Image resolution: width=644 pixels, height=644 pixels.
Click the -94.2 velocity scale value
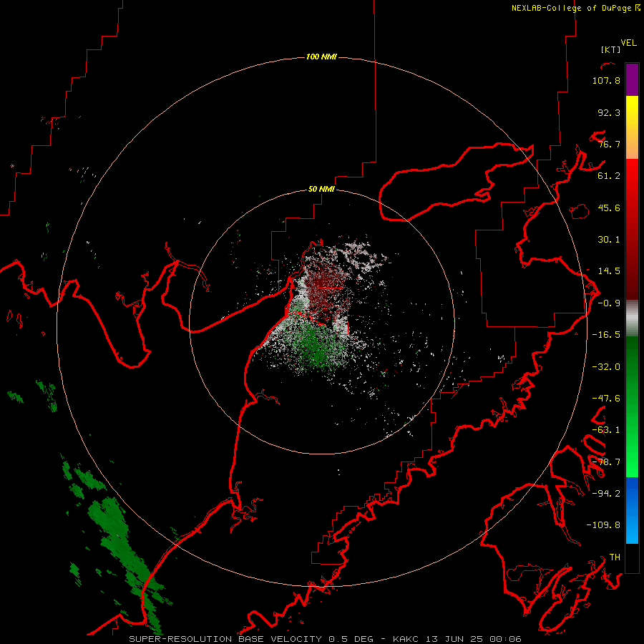tap(606, 494)
